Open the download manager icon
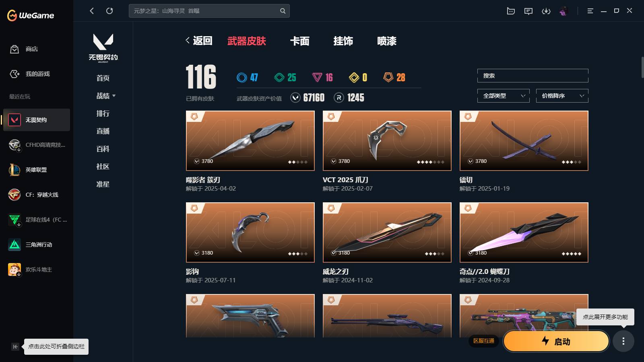Viewport: 644px width, 362px height. [x=546, y=11]
